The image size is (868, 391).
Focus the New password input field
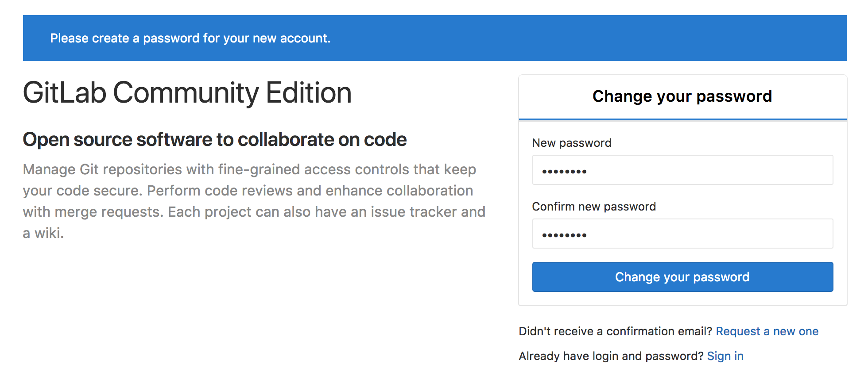(x=682, y=170)
